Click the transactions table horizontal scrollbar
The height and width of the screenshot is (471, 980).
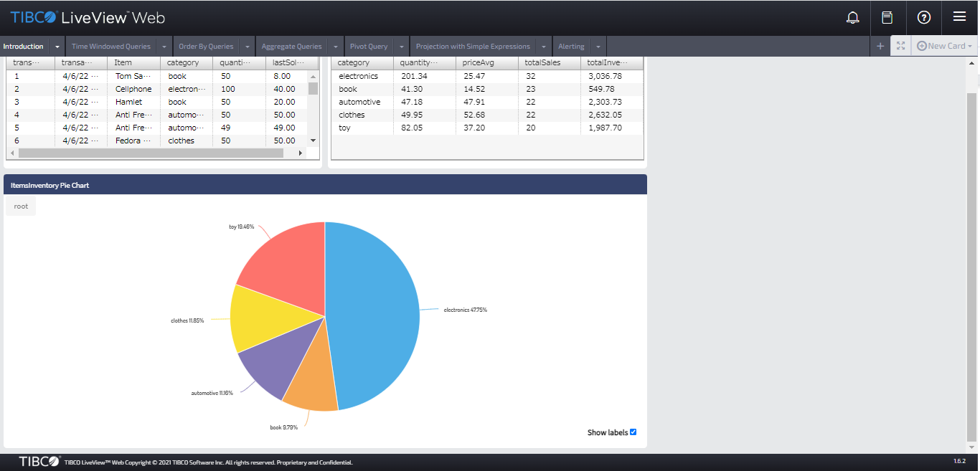(x=151, y=153)
